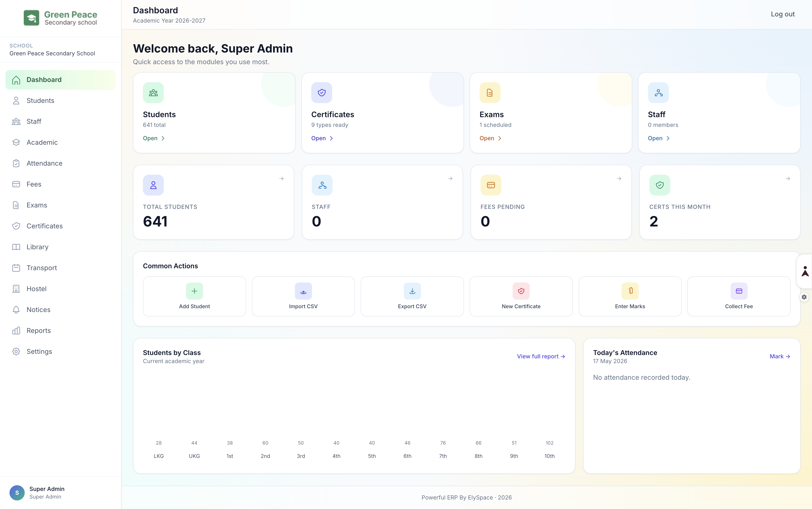Open Dashboard in the sidebar

tap(61, 80)
